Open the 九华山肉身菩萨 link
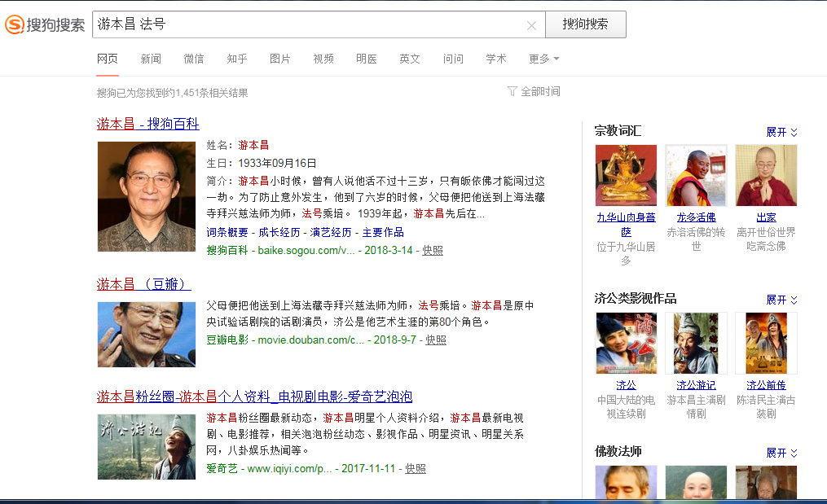The image size is (827, 504). pos(626,225)
